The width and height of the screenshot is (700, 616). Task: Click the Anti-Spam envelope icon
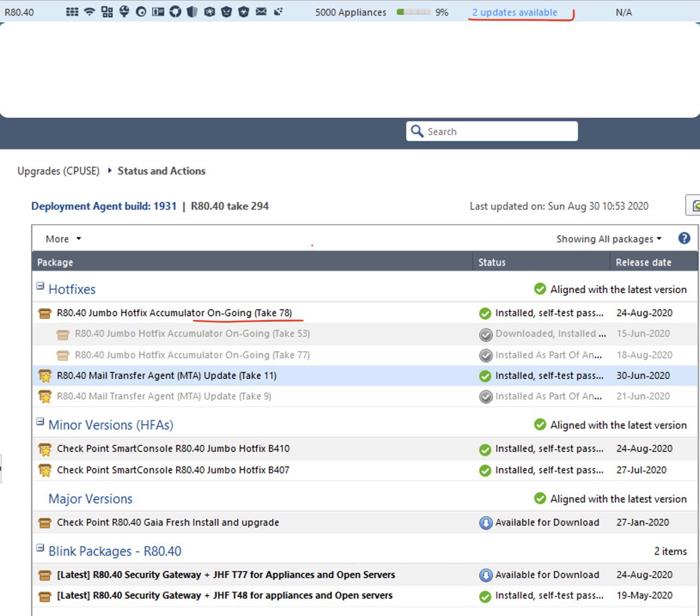tap(261, 11)
